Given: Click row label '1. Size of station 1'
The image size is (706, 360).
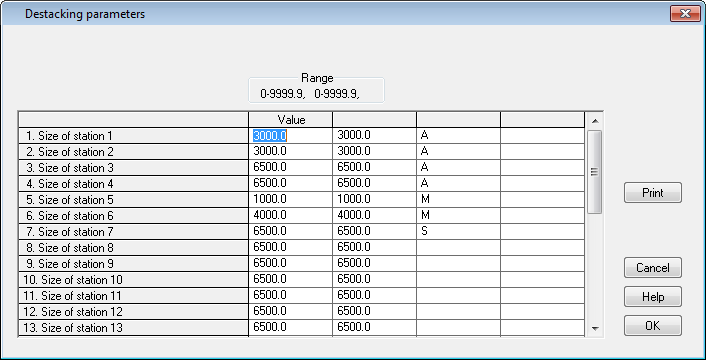Looking at the screenshot, I should pyautogui.click(x=133, y=135).
